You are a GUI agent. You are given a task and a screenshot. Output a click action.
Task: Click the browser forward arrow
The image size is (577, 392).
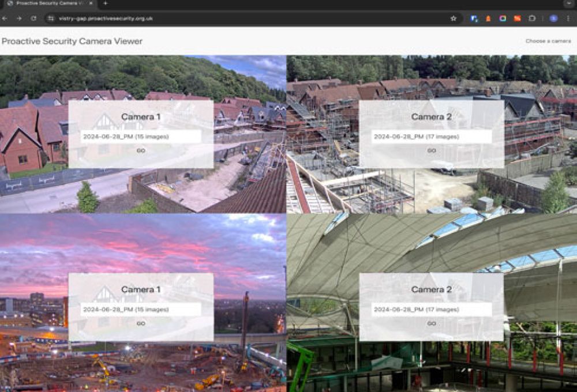click(x=19, y=18)
